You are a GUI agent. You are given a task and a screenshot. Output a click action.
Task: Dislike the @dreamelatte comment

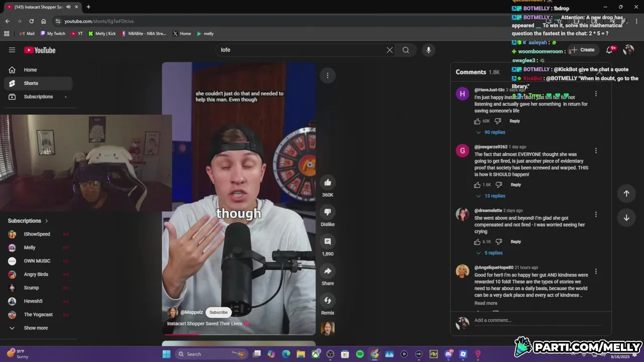click(499, 242)
